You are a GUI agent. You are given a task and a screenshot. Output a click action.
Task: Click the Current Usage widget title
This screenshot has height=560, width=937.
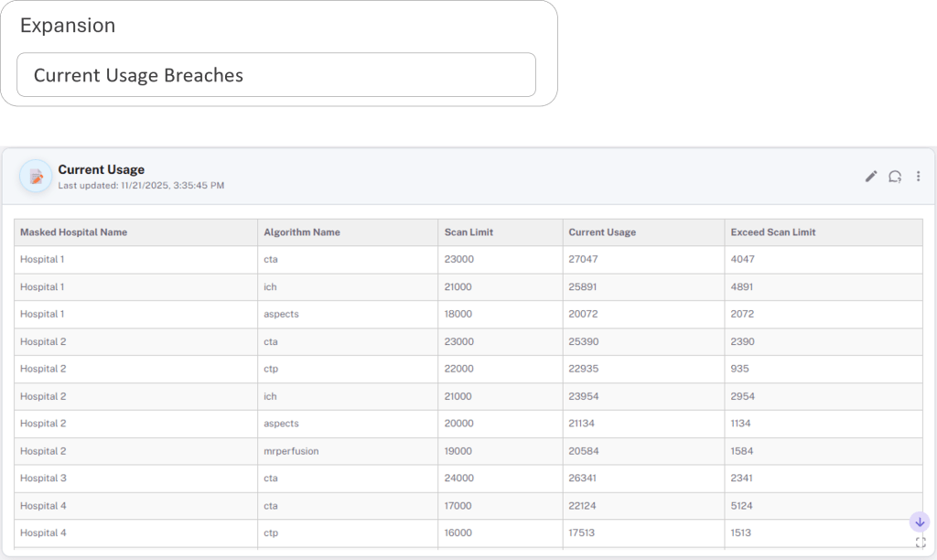click(x=101, y=170)
